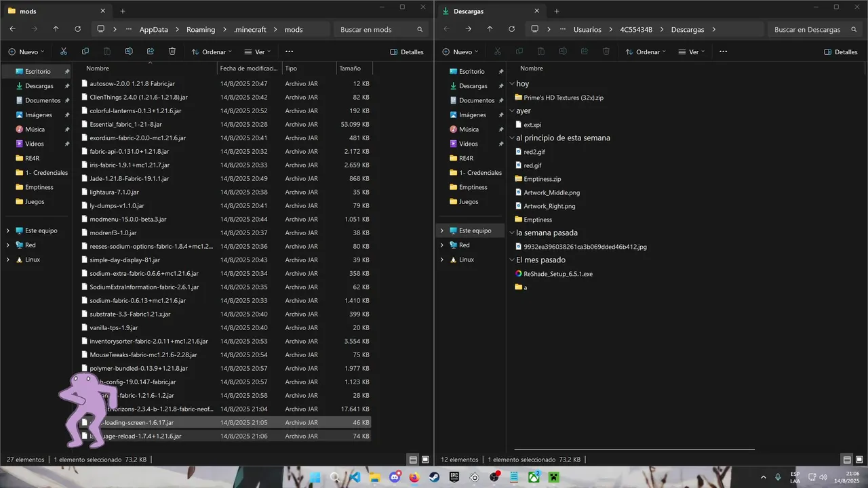868x488 pixels.
Task: Collapse the 'El mes pasado' group
Action: 512,260
